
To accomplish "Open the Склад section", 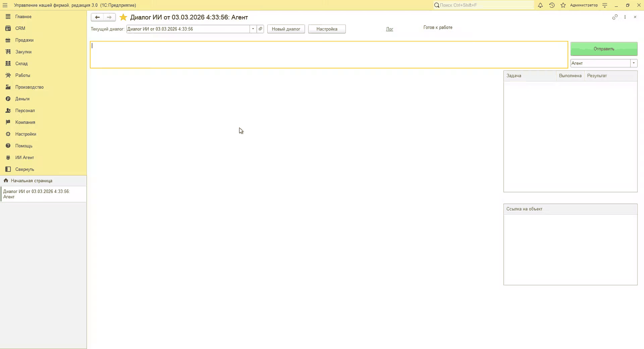I will [x=21, y=64].
